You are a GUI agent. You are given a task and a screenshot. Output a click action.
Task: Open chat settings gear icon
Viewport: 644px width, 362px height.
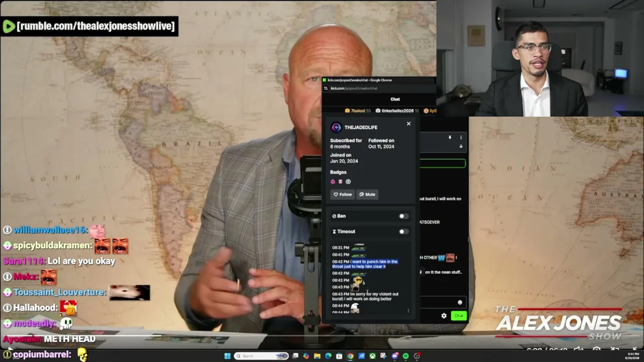click(x=444, y=316)
